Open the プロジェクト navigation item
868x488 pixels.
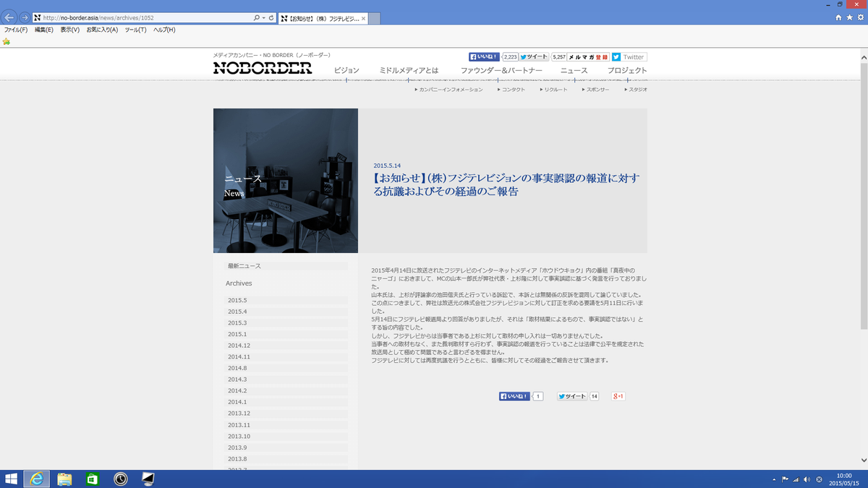coord(627,70)
